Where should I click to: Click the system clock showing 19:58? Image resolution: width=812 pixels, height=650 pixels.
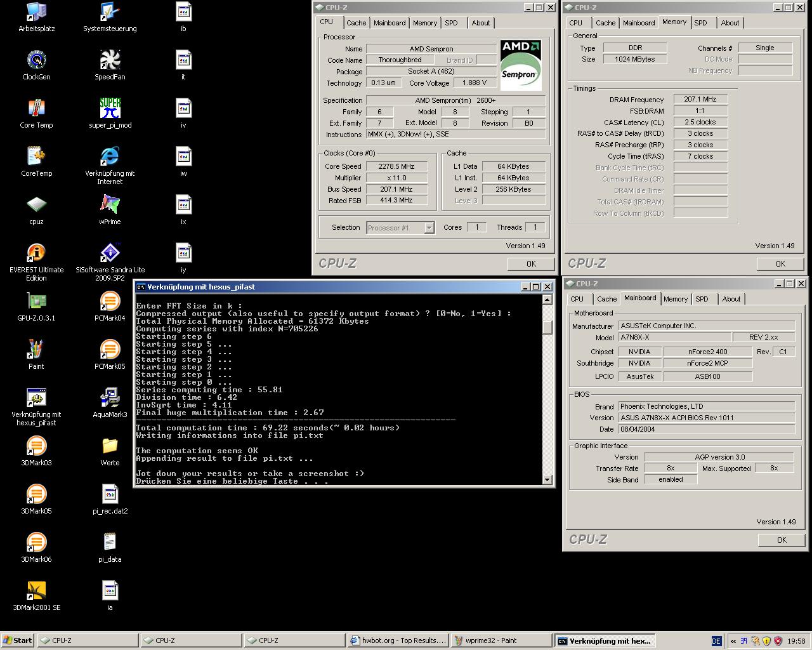click(796, 641)
